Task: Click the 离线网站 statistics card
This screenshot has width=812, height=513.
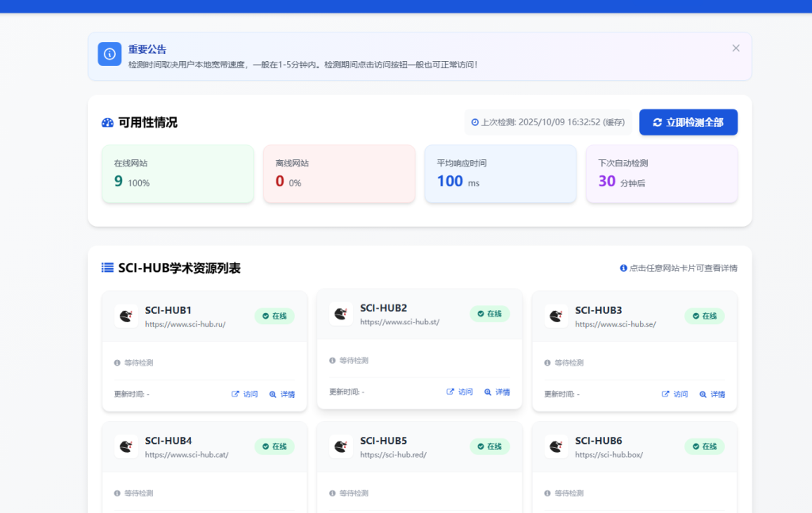Action: click(x=339, y=174)
